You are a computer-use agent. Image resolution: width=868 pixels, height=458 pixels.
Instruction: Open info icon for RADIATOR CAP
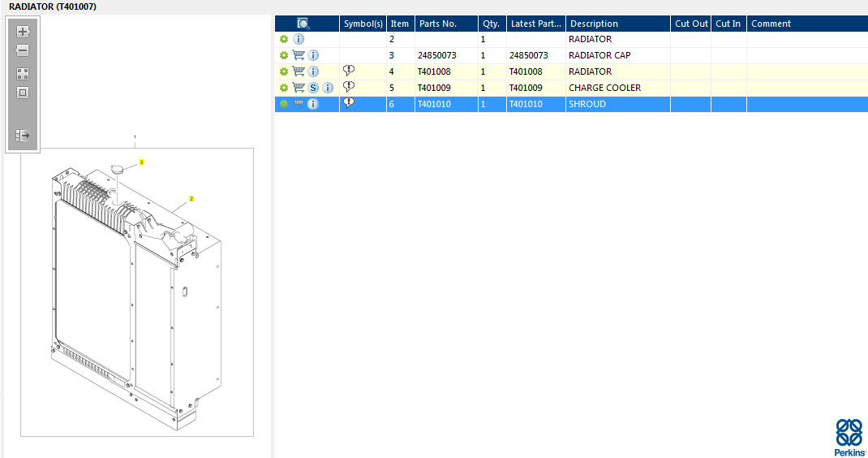coord(313,55)
